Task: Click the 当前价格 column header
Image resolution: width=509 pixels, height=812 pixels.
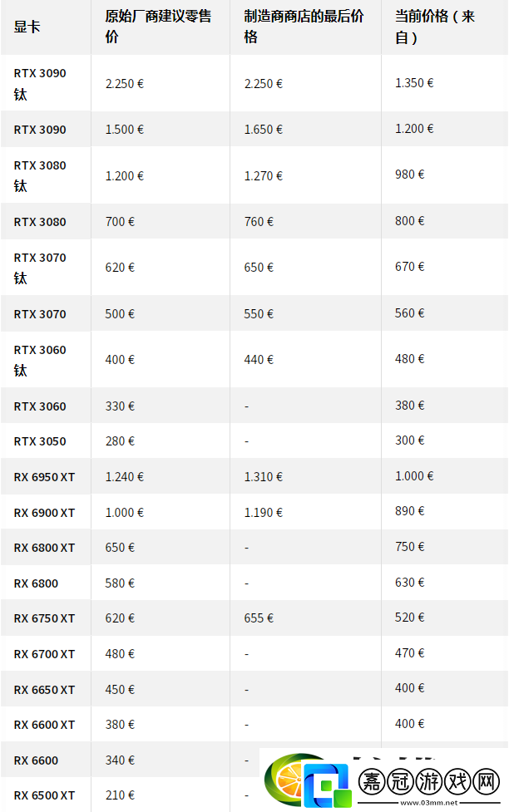Action: click(434, 27)
